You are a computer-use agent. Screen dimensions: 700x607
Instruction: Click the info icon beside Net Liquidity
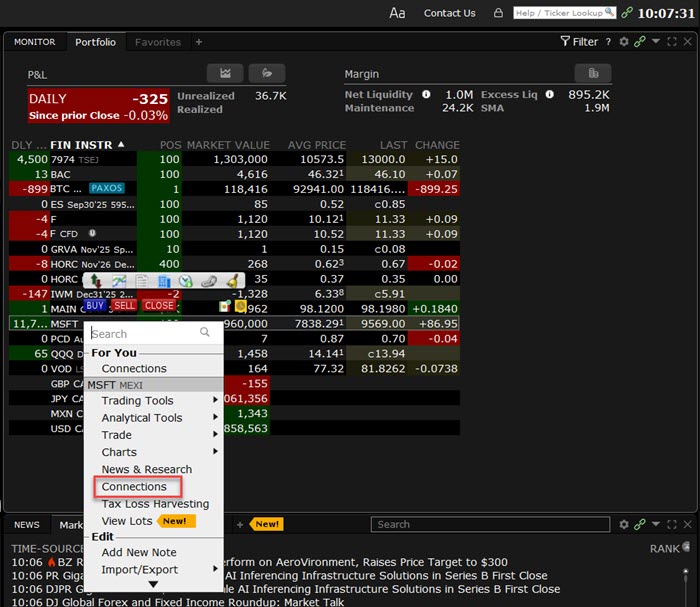[x=426, y=94]
